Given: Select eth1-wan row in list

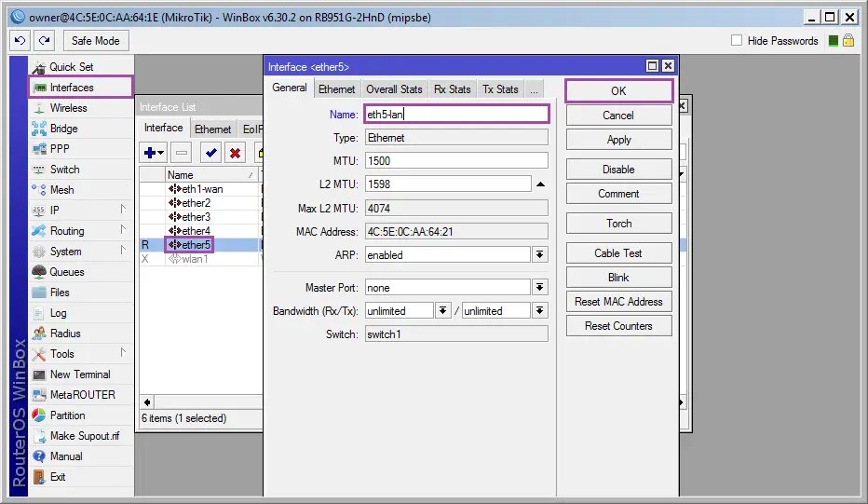Looking at the screenshot, I should tap(200, 189).
